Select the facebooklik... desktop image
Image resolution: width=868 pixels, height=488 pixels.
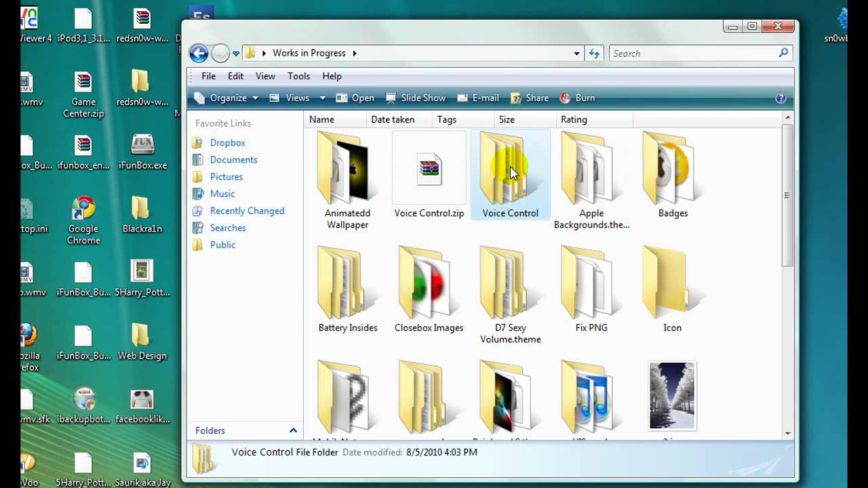pos(142,406)
